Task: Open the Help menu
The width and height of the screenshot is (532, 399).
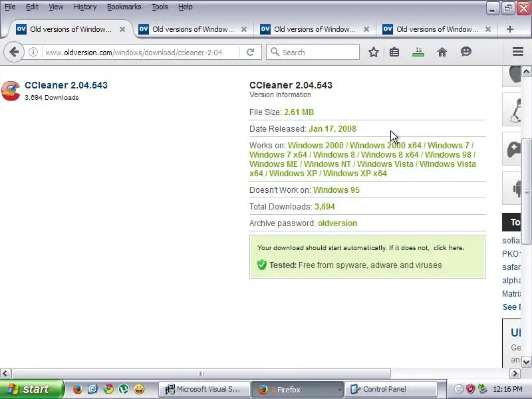Action: (x=186, y=7)
